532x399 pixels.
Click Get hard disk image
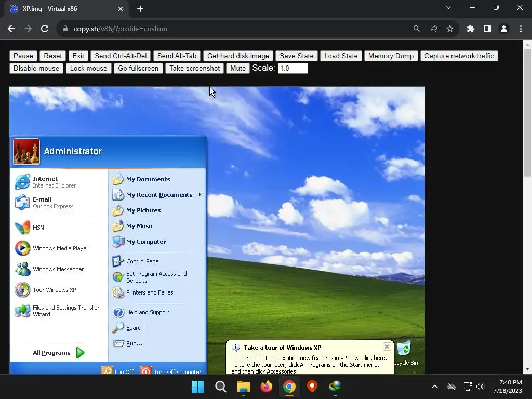point(238,56)
